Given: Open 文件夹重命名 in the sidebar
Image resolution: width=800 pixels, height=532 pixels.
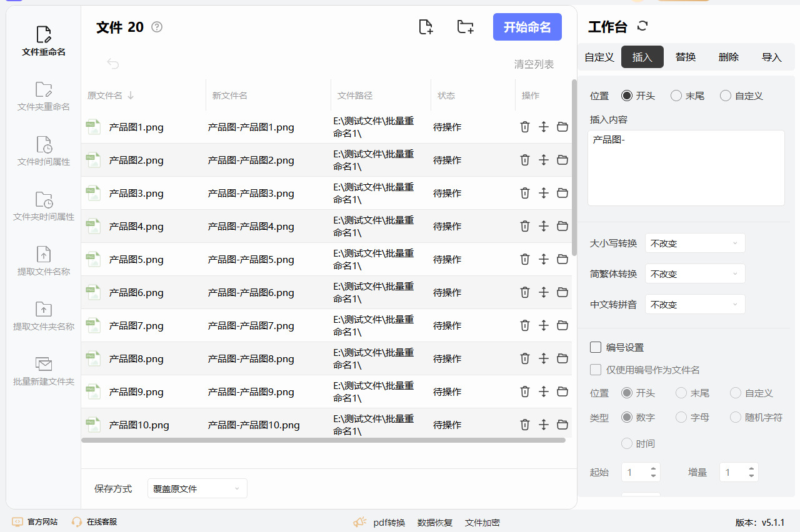Looking at the screenshot, I should tap(44, 96).
